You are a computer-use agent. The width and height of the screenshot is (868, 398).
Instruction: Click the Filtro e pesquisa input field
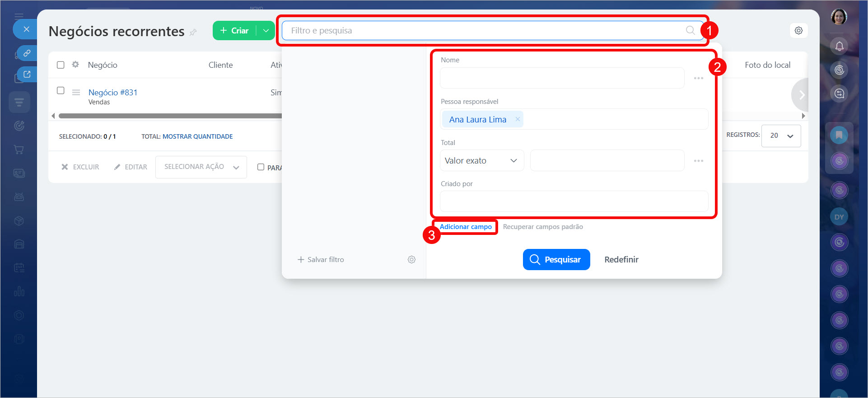click(x=483, y=31)
